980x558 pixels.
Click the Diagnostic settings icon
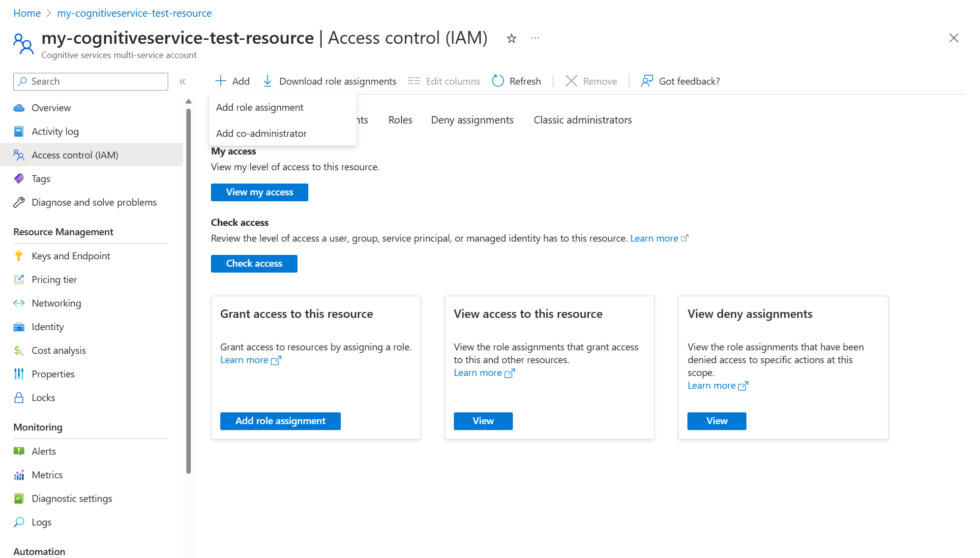coord(19,498)
